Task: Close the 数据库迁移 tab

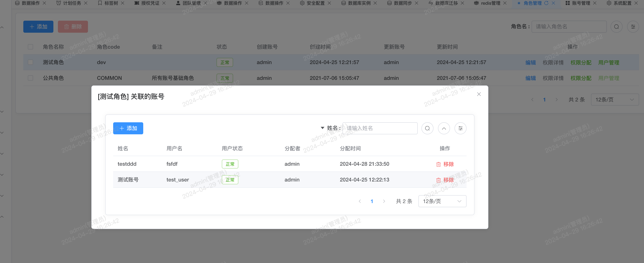Action: coord(462,3)
